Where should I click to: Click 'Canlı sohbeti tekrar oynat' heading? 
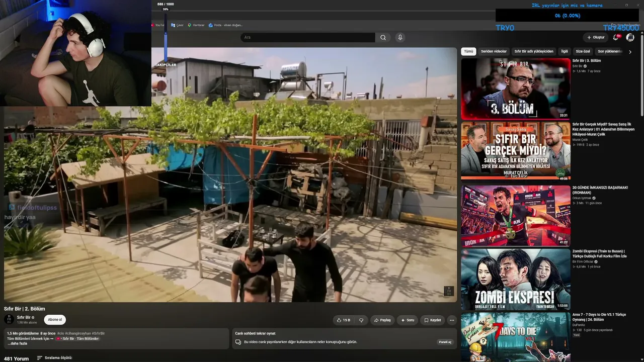(x=255, y=333)
